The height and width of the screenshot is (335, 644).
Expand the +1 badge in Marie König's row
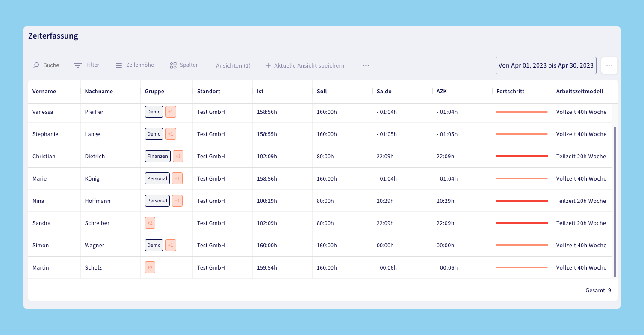pos(177,178)
